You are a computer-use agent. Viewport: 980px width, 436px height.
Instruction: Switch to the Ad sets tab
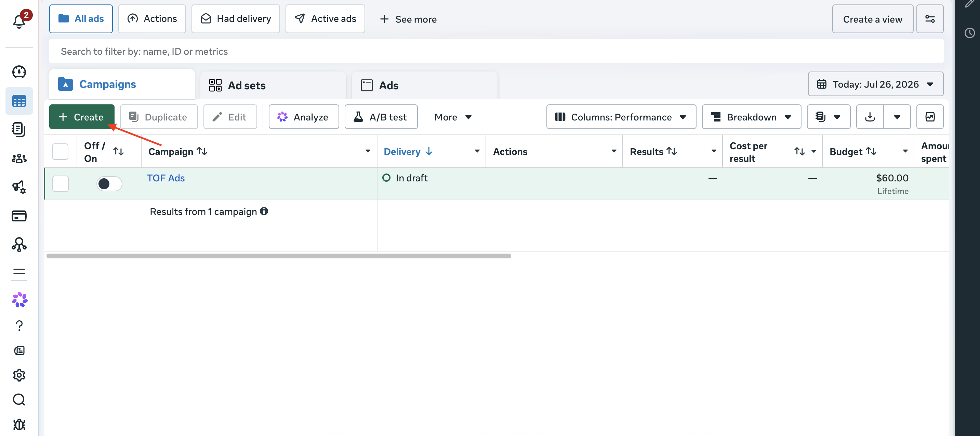(x=273, y=85)
